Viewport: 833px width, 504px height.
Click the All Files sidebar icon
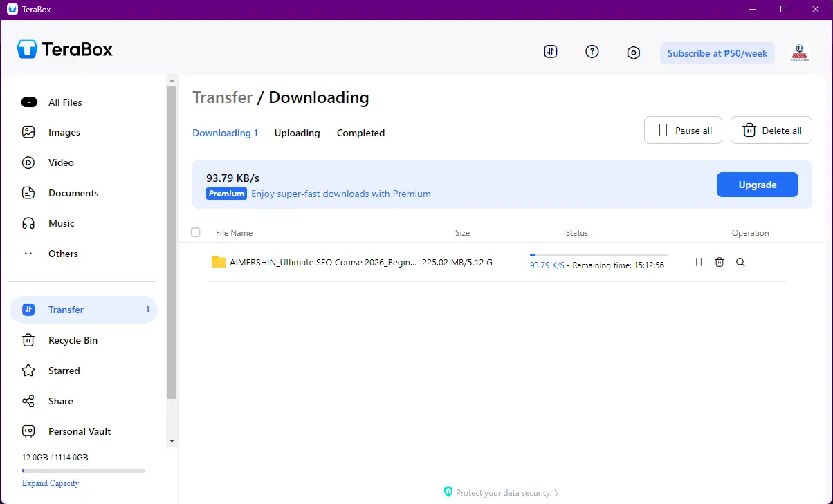click(29, 102)
